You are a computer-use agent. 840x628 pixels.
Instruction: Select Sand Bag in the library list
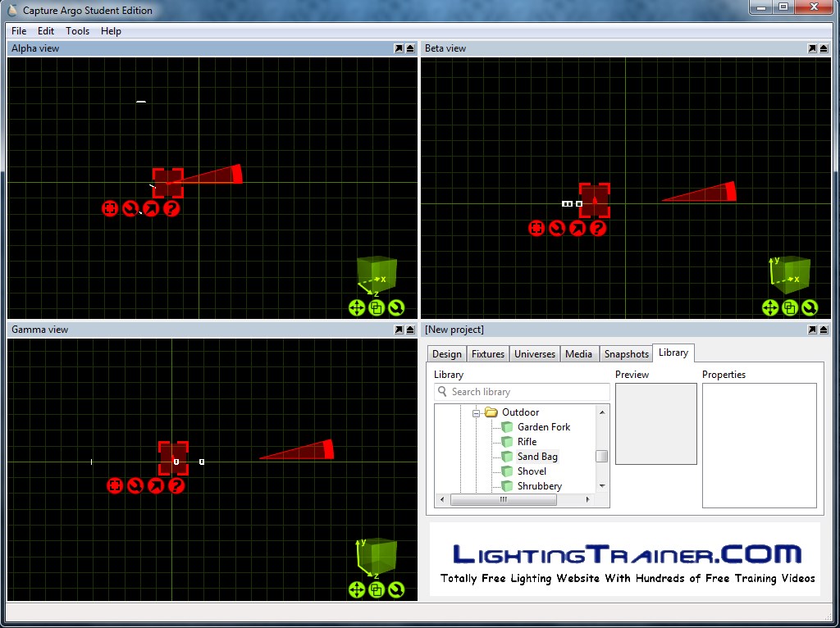(536, 457)
